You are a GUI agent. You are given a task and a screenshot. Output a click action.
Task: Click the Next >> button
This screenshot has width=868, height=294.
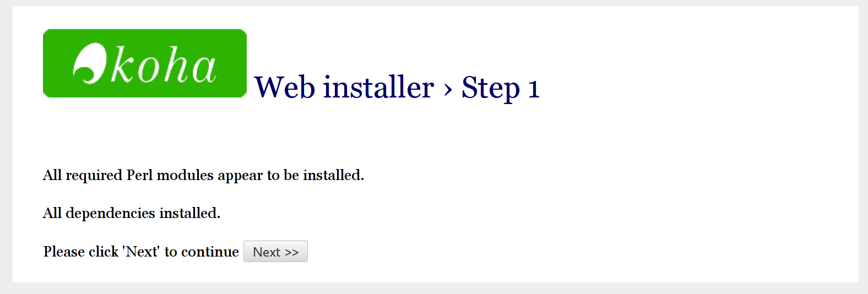pos(275,252)
